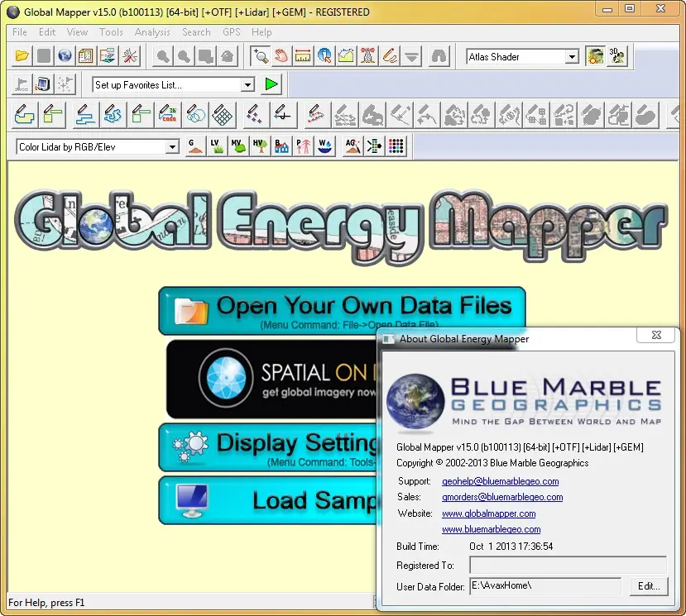Select the Digitizer pencil tool
686x616 pixels.
(x=390, y=56)
